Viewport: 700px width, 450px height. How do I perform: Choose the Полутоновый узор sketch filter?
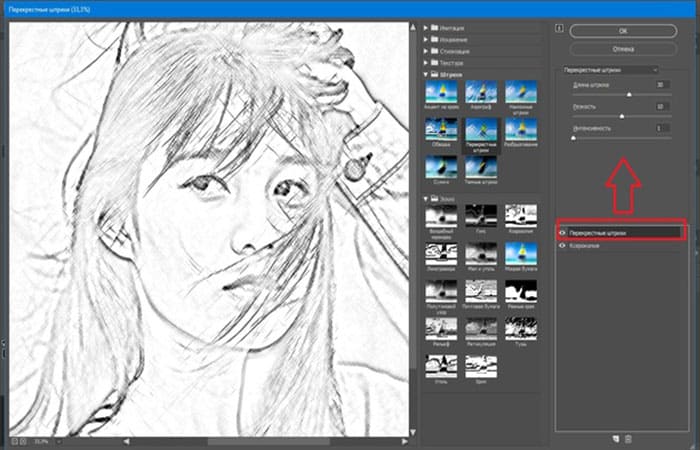441,292
